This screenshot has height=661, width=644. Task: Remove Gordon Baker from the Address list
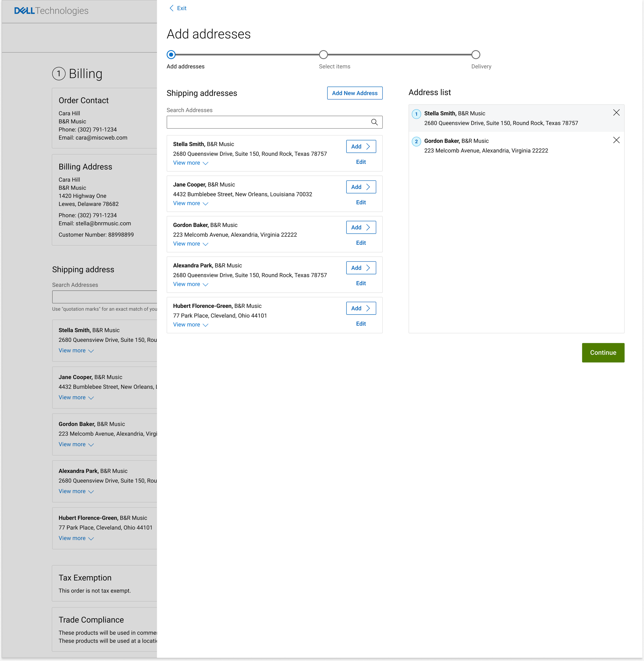616,140
